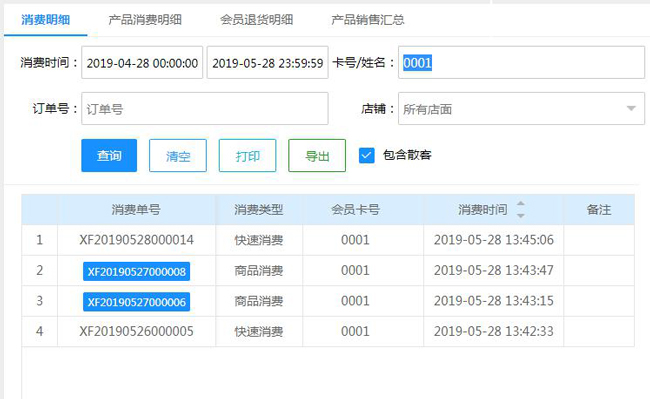Viewport: 650px width, 399px height.
Task: Click time cell 2019-05-28 13:42:33
Action: tap(494, 331)
